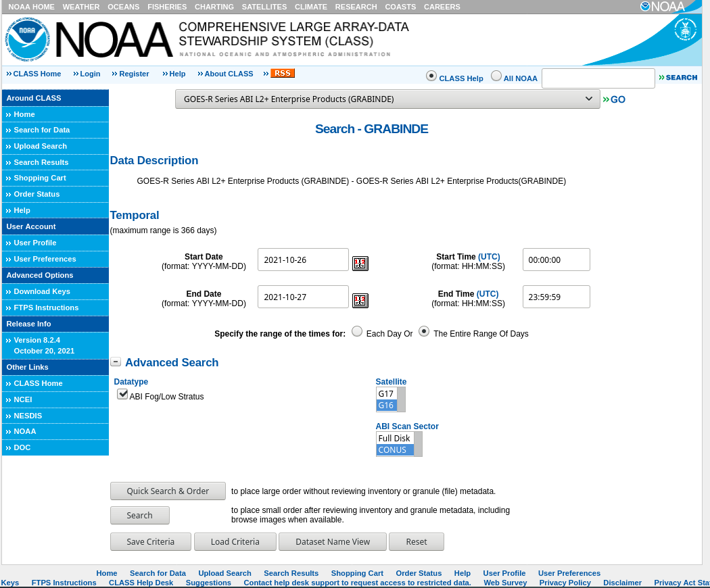The height and width of the screenshot is (588, 710).
Task: Open the DOC sidebar link
Action: pyautogui.click(x=22, y=447)
